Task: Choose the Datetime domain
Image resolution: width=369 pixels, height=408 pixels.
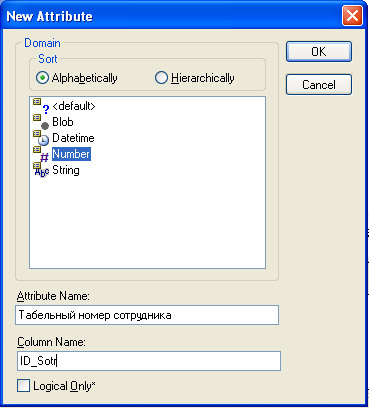Action: (x=73, y=138)
